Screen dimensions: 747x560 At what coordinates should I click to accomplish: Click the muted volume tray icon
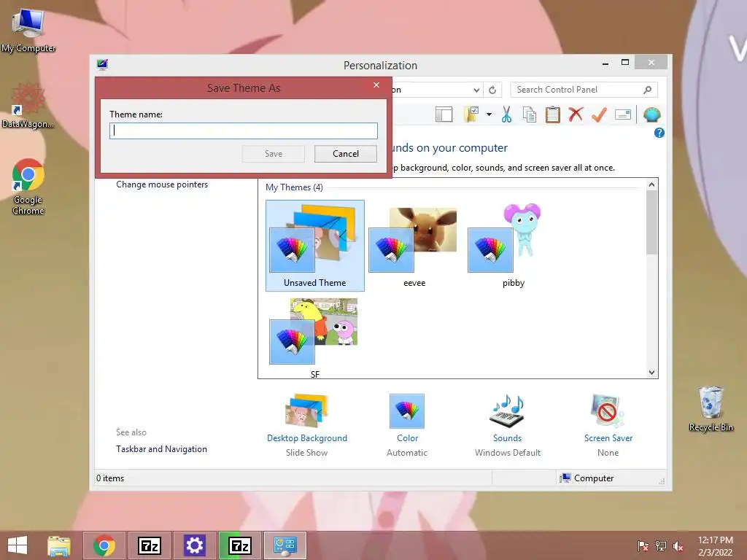678,545
